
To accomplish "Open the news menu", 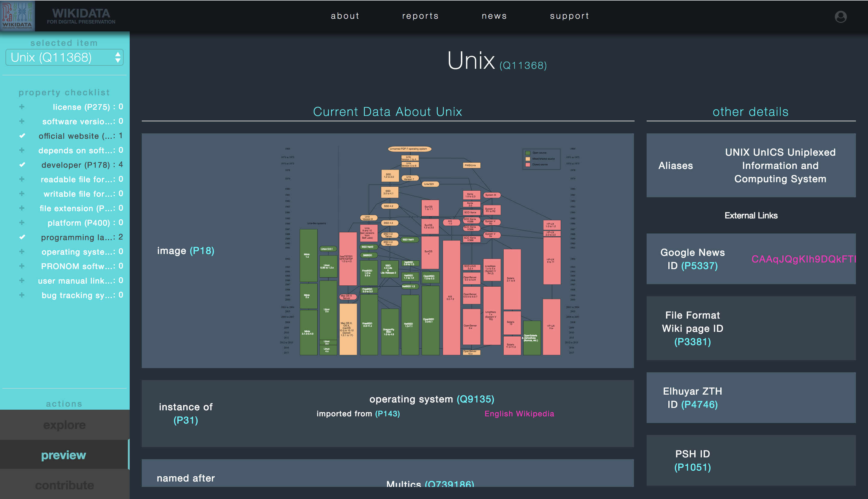I will [494, 16].
